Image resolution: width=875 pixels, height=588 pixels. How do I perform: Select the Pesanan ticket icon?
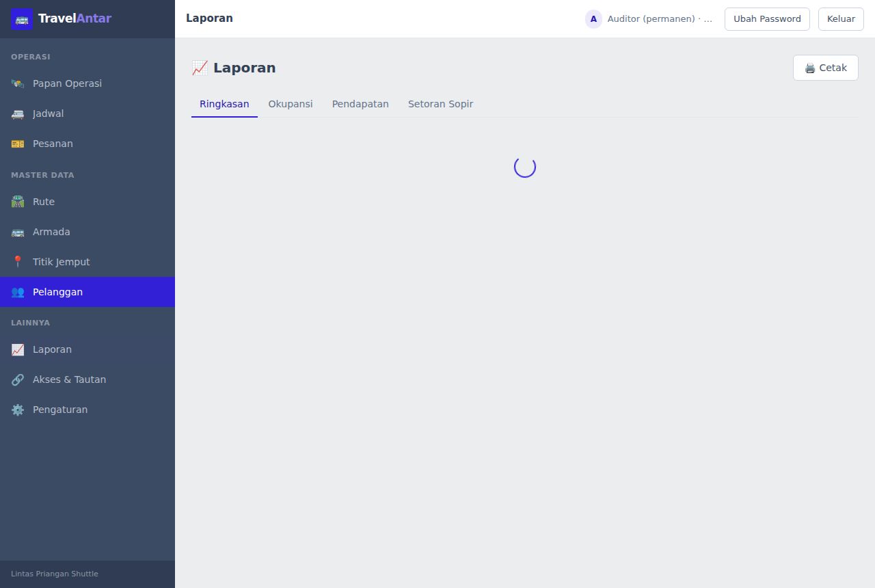tap(18, 144)
